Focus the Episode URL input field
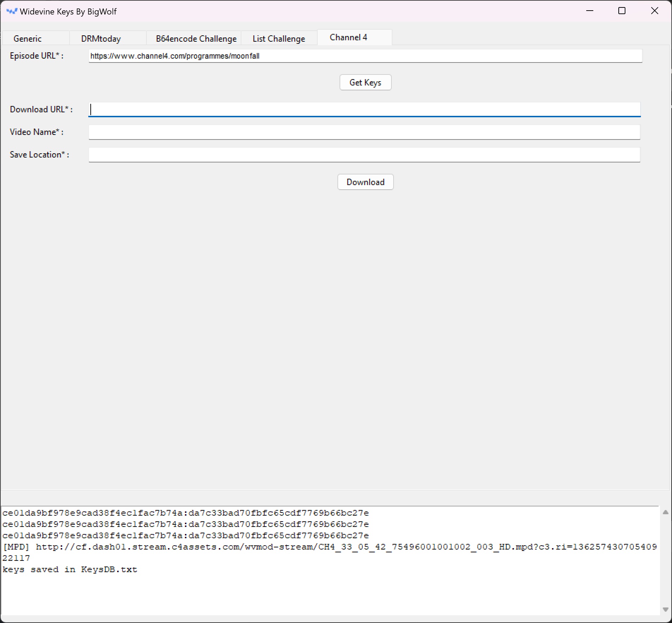672x623 pixels. pyautogui.click(x=365, y=56)
